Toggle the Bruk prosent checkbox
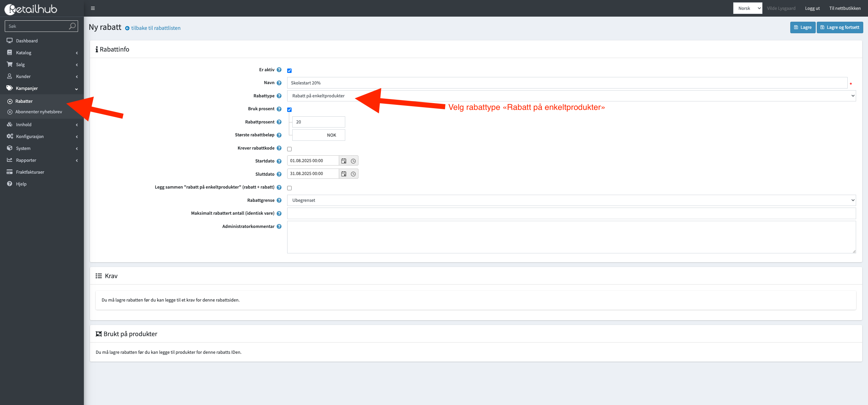 pos(289,110)
